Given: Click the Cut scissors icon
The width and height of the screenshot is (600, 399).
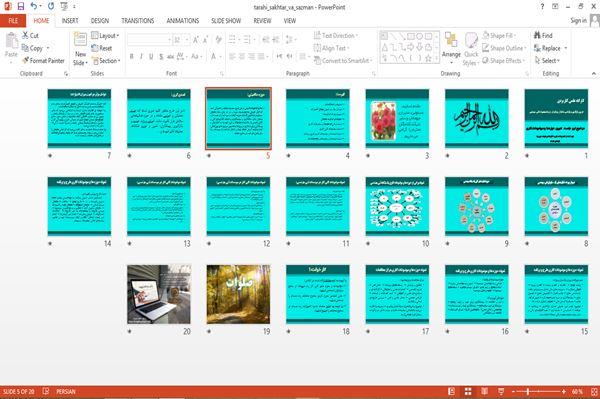Looking at the screenshot, I should pyautogui.click(x=25, y=35).
